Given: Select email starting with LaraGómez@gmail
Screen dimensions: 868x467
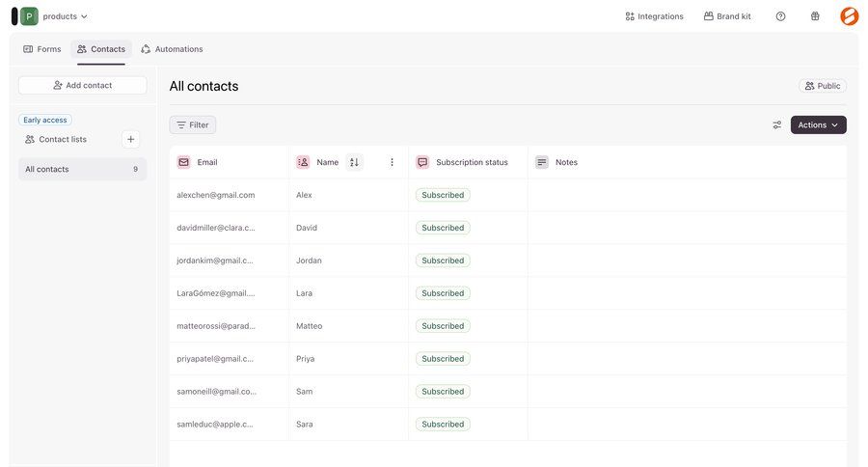Looking at the screenshot, I should 216,293.
